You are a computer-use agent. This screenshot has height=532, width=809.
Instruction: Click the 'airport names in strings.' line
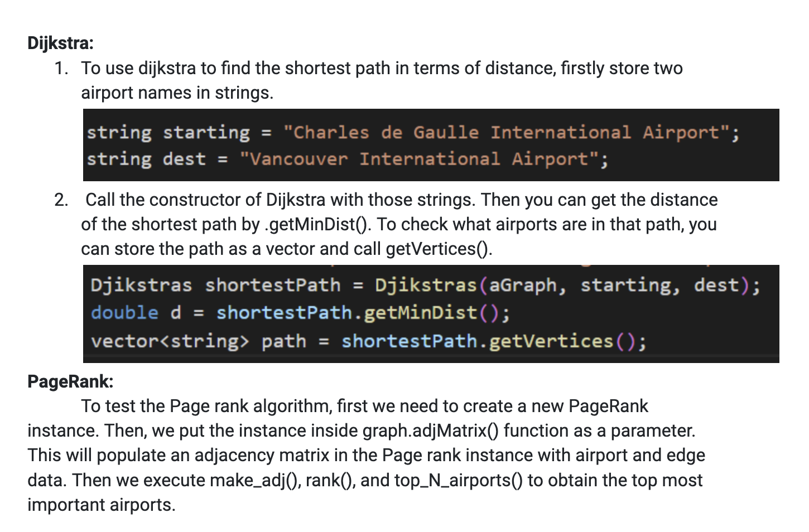pyautogui.click(x=177, y=93)
